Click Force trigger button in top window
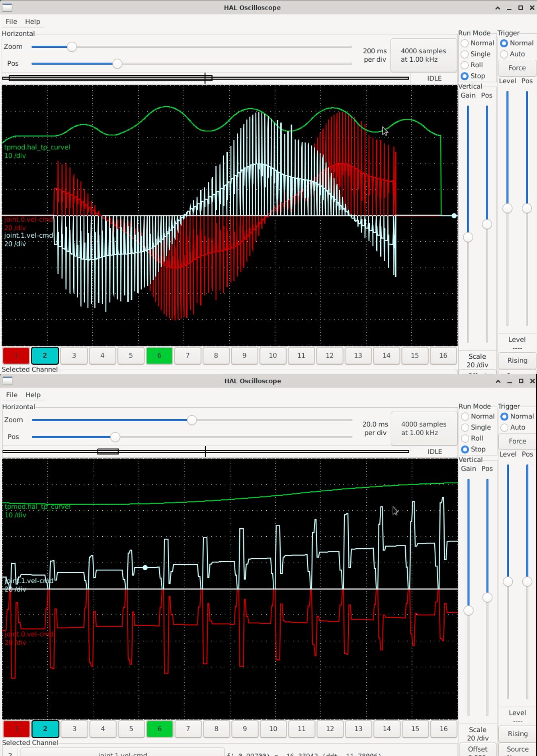Screen dimensions: 537x756 517,68
